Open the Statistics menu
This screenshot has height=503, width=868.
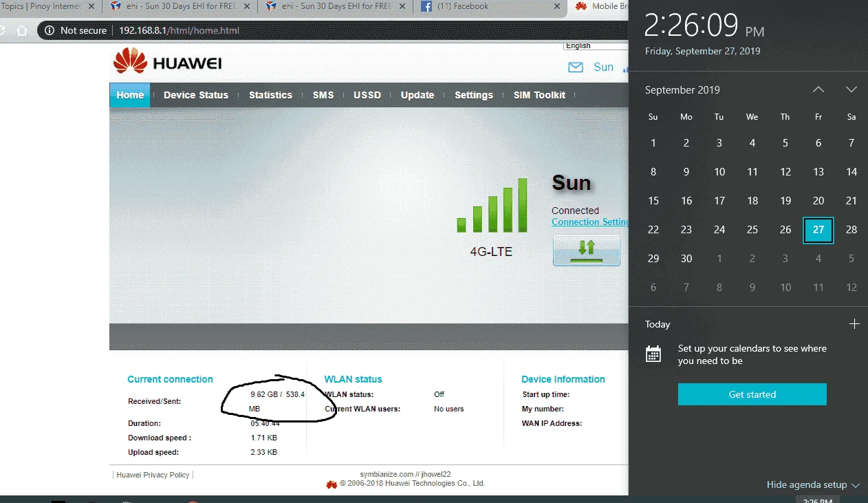(x=270, y=95)
